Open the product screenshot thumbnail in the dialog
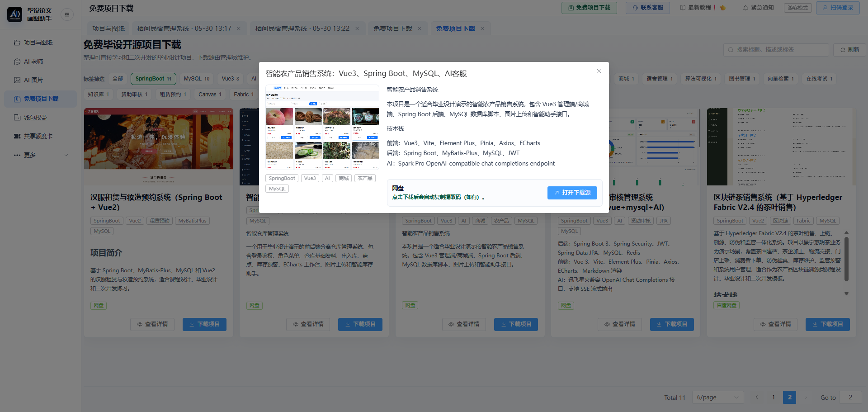This screenshot has height=412, width=868. (x=322, y=127)
